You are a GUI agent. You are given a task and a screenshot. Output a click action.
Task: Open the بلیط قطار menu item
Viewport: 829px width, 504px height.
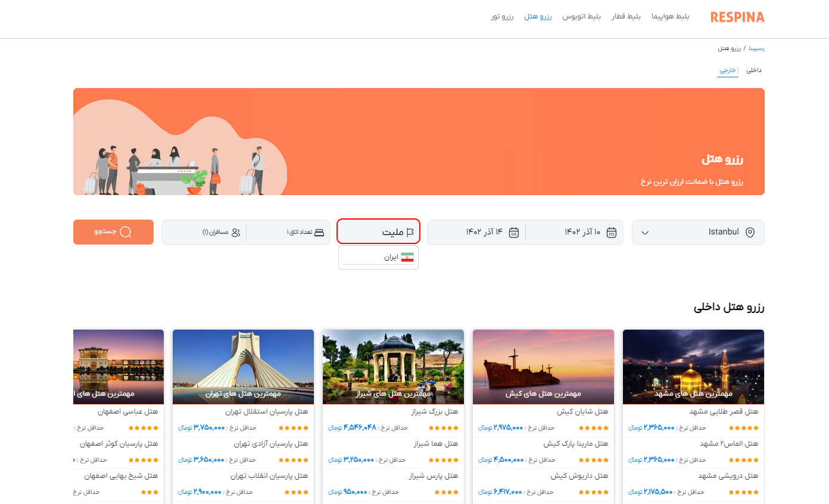(626, 17)
